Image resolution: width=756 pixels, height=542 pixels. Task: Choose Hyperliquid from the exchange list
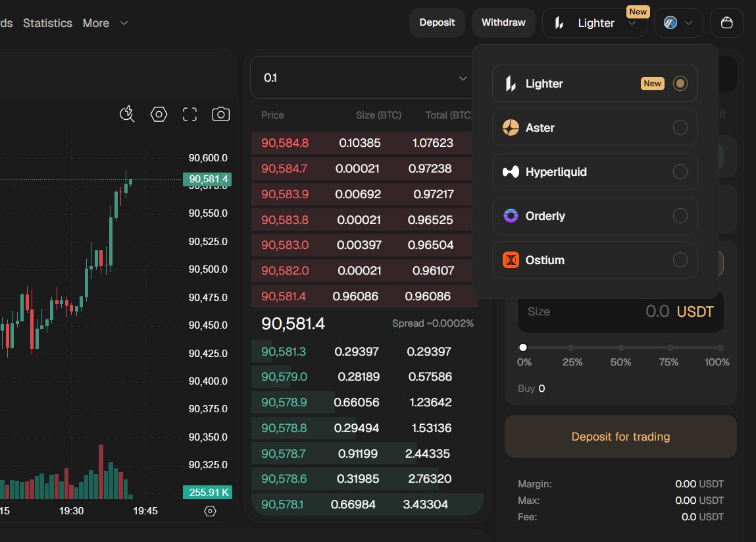click(x=595, y=172)
